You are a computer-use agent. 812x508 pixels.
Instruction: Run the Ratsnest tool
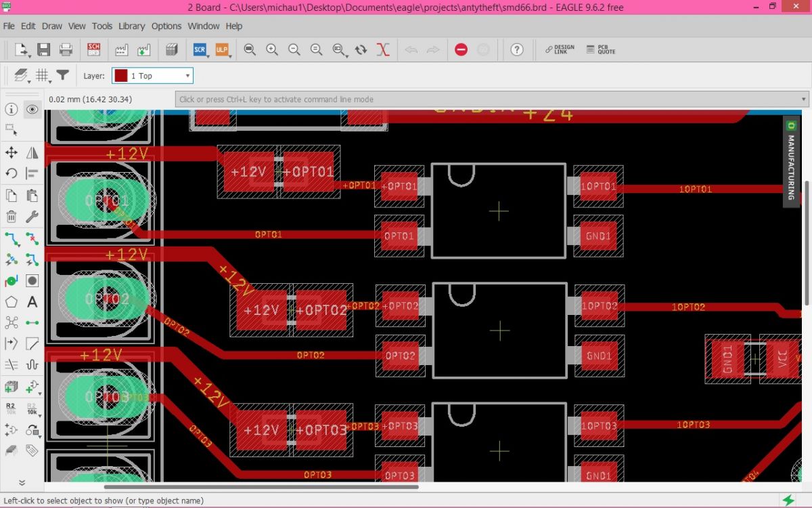383,49
